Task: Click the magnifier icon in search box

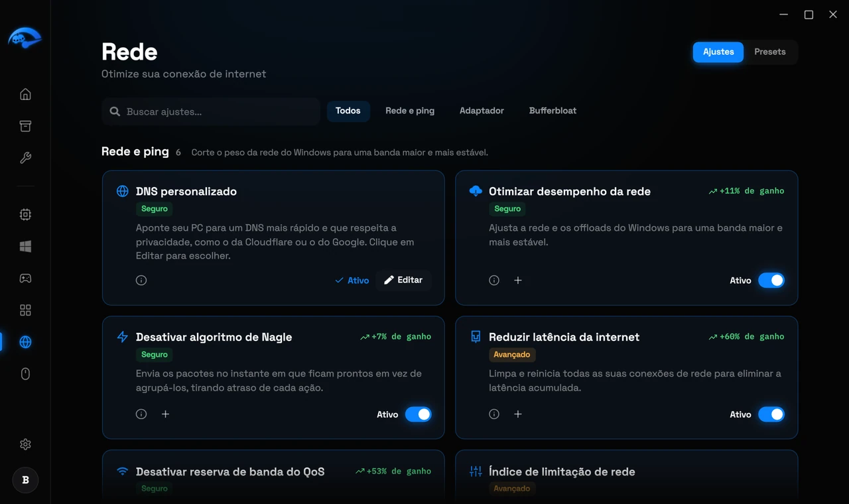Action: [x=115, y=111]
